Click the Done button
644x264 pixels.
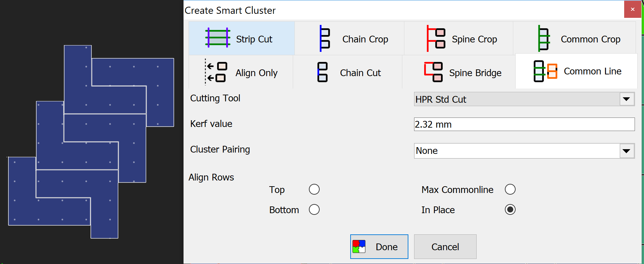(379, 247)
